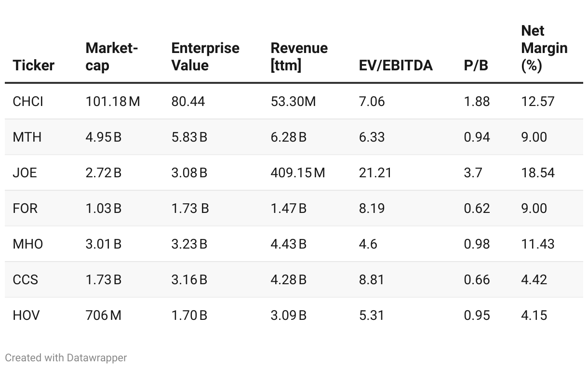Click the FOR ticker cell

pos(25,209)
